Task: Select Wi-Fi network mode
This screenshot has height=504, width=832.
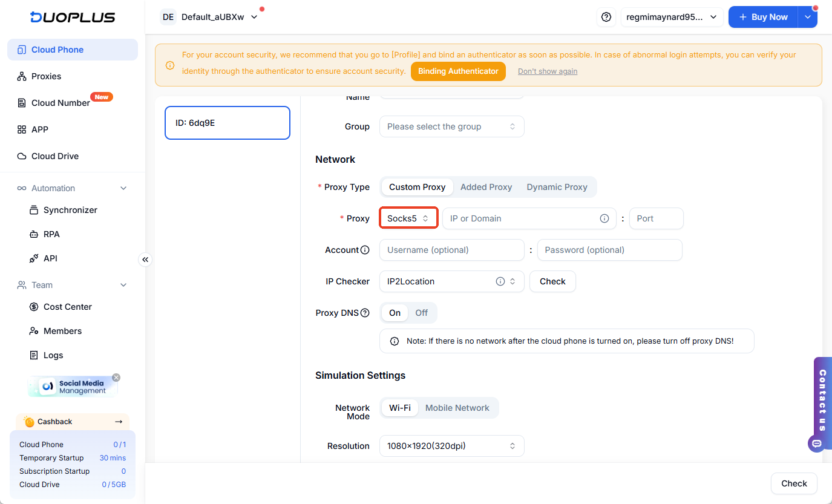Action: click(399, 408)
